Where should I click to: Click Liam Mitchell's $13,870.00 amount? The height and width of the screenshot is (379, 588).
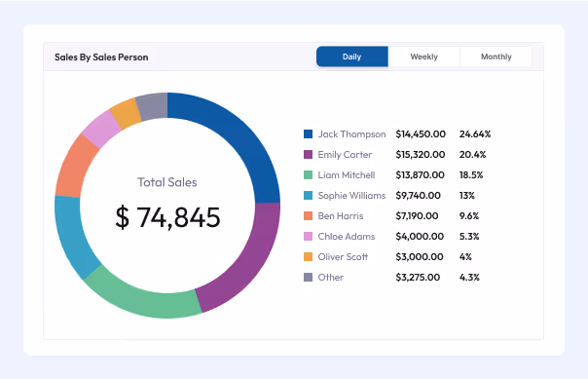420,174
